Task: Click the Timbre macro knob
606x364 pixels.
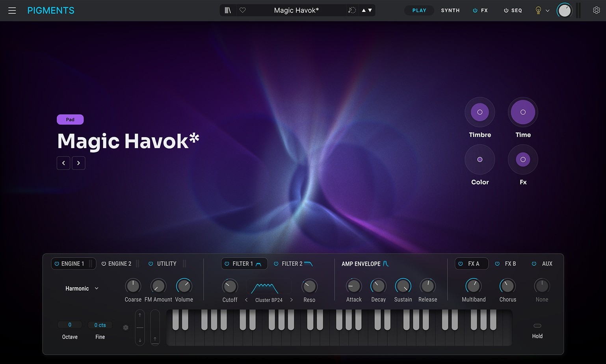Action: 480,112
